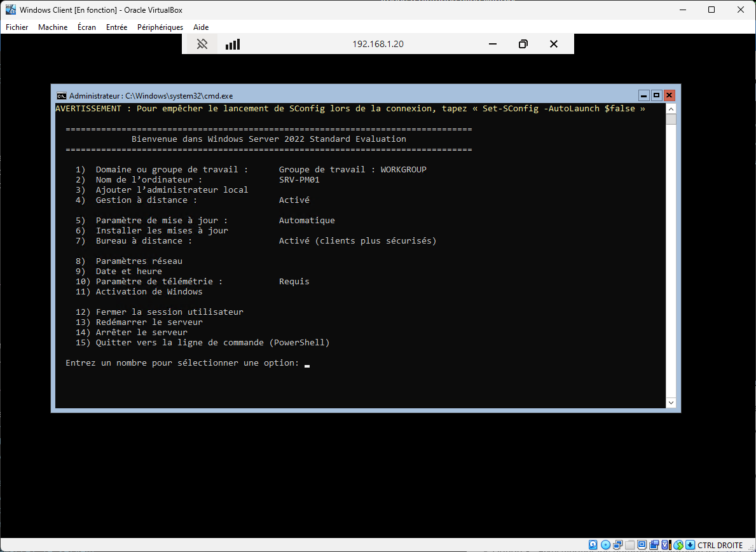The height and width of the screenshot is (552, 756).
Task: Click the greyed shared folders indicator
Action: point(629,545)
